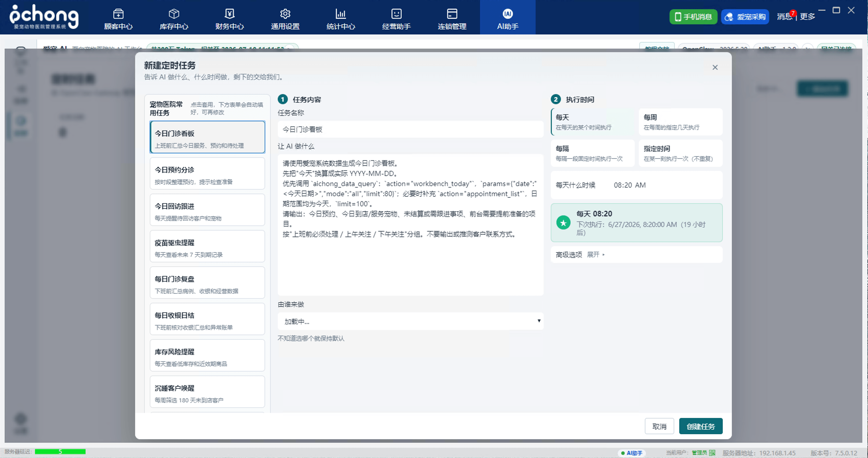This screenshot has width=868, height=458.
Task: Switch to the 财务中心 tab label
Action: [229, 26]
